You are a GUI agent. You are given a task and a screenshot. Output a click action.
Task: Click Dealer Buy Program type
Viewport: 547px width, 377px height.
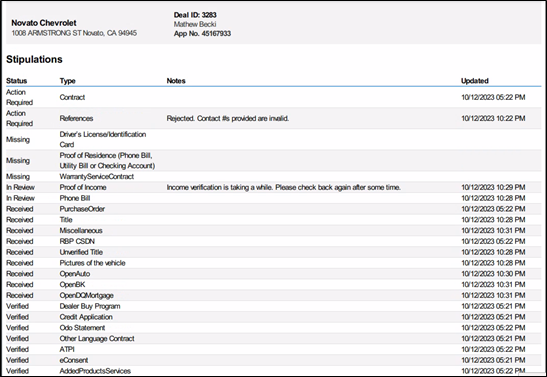tap(90, 306)
